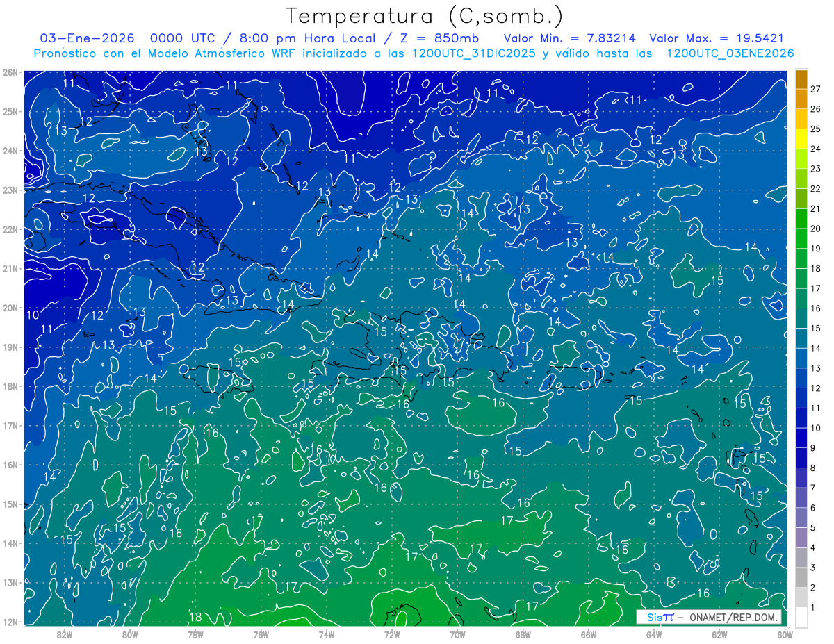Screen dimensions: 834x644
Task: Click the ONAMET/REP.DOM. credit label
Action: tap(734, 617)
